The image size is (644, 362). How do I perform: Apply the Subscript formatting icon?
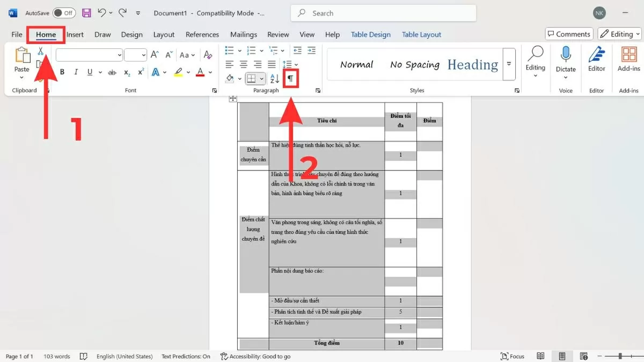[x=127, y=71]
